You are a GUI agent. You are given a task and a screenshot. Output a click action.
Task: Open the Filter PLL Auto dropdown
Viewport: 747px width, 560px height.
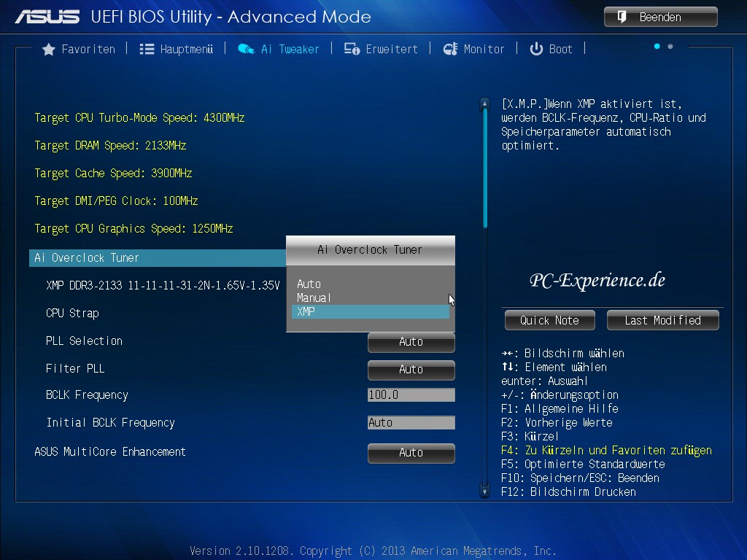pos(411,369)
